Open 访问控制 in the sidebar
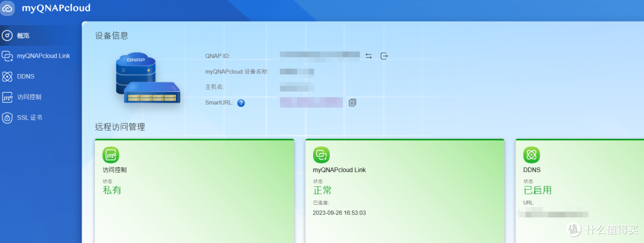Image resolution: width=644 pixels, height=243 pixels. [41, 97]
